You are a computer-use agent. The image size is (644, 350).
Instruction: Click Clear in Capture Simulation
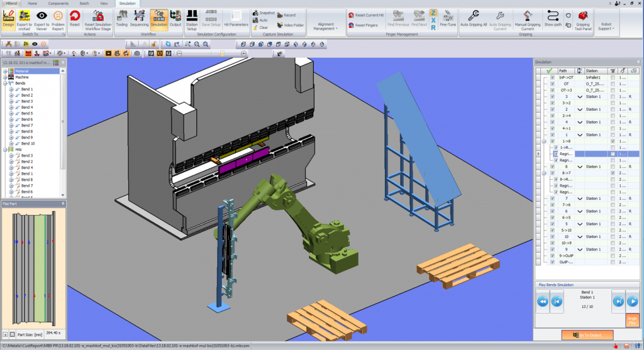click(x=260, y=28)
